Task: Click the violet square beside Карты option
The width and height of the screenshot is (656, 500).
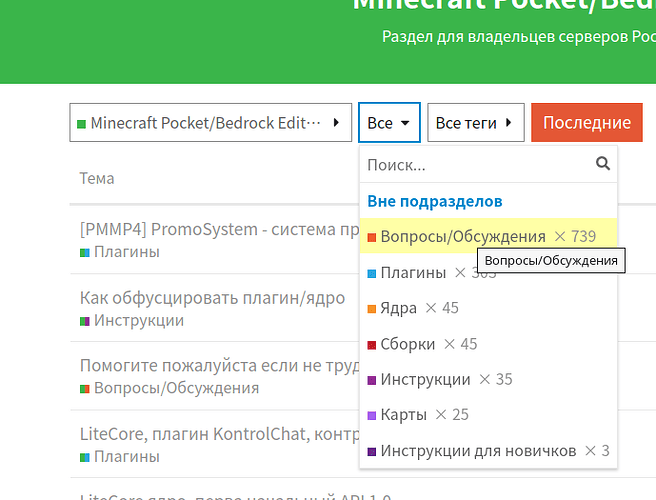Action: [x=372, y=415]
